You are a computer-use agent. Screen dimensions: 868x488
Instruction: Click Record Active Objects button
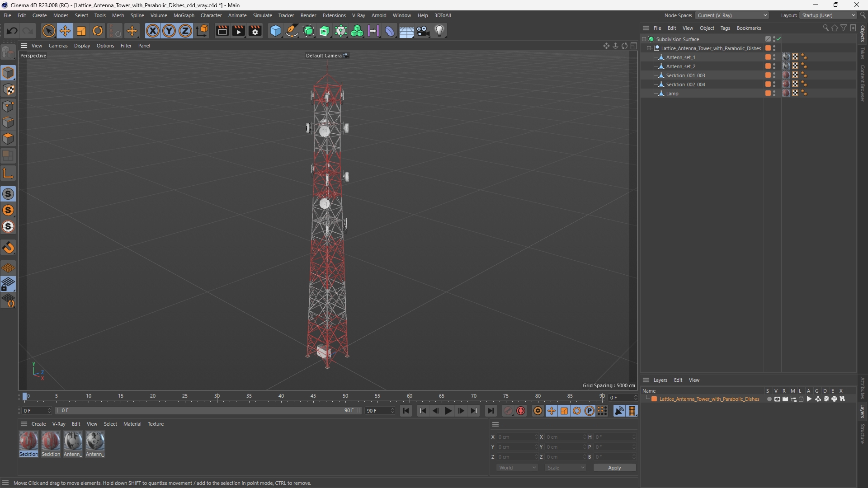[x=508, y=411]
